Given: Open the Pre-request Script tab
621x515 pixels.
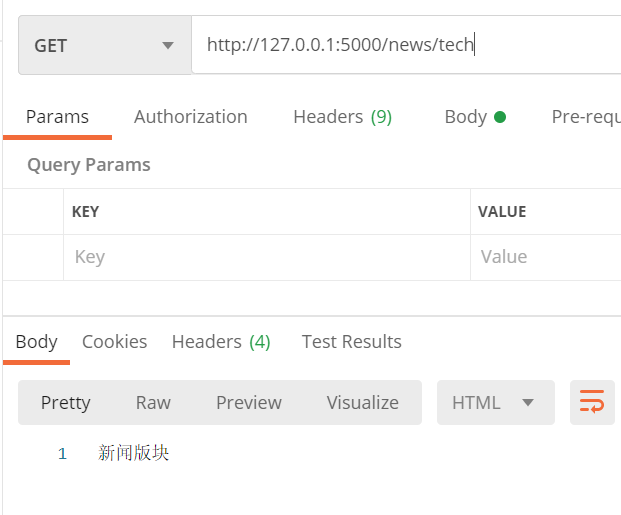Looking at the screenshot, I should pyautogui.click(x=586, y=117).
